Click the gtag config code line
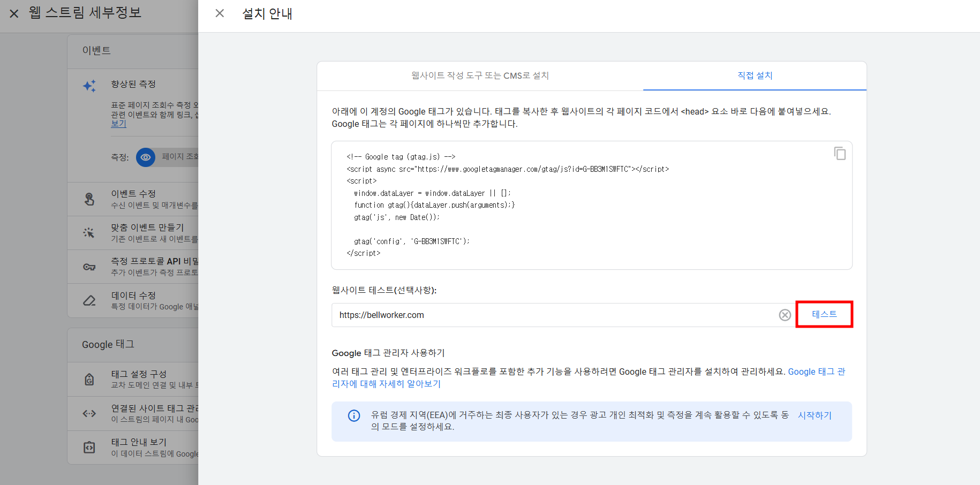Image resolution: width=980 pixels, height=485 pixels. tap(411, 241)
